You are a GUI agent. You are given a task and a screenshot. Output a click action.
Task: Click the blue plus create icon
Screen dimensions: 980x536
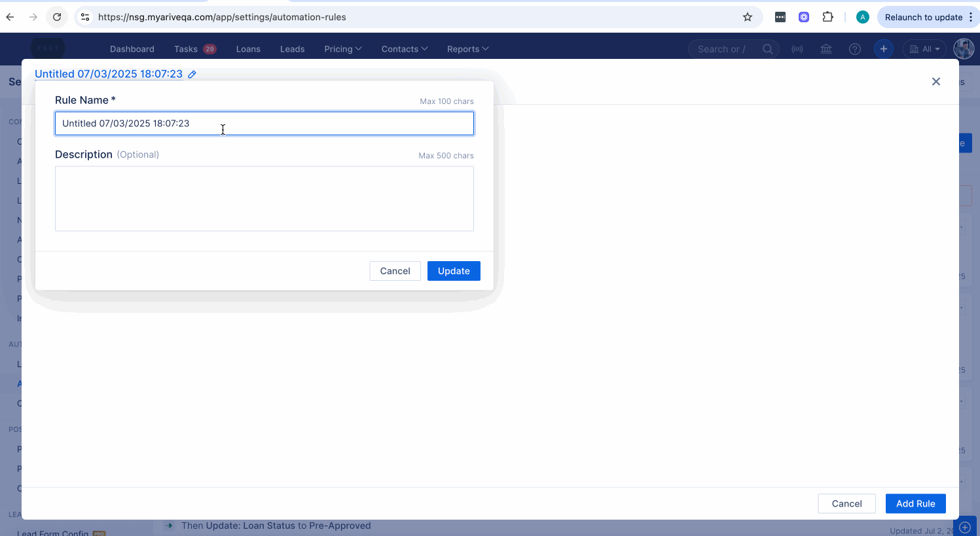click(x=883, y=48)
